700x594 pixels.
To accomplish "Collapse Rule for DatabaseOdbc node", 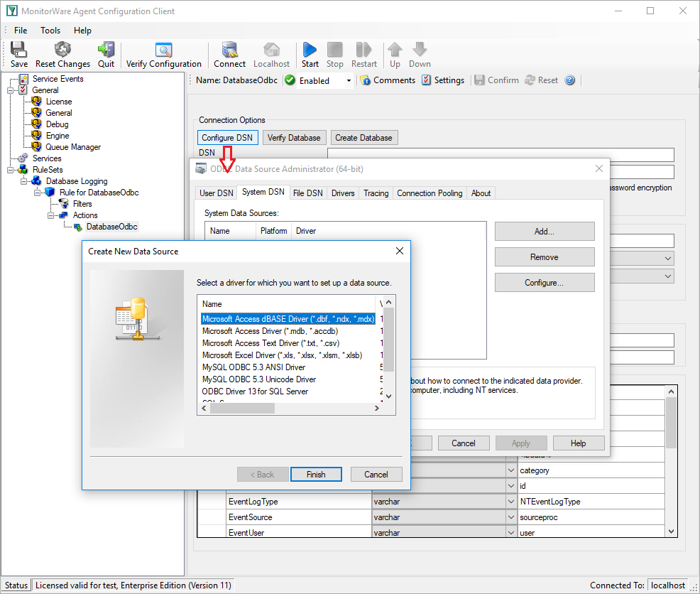I will point(37,193).
